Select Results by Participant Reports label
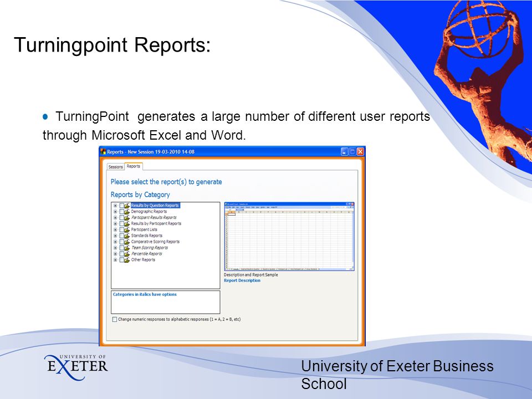 [156, 223]
